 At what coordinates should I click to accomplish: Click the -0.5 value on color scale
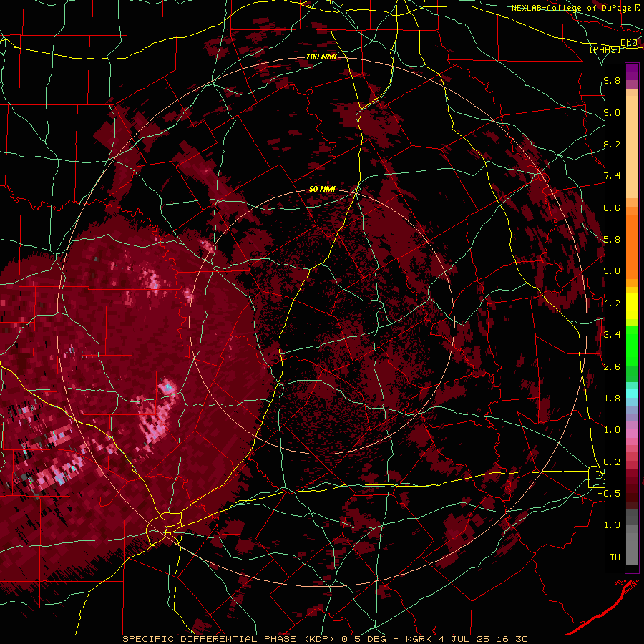click(610, 494)
